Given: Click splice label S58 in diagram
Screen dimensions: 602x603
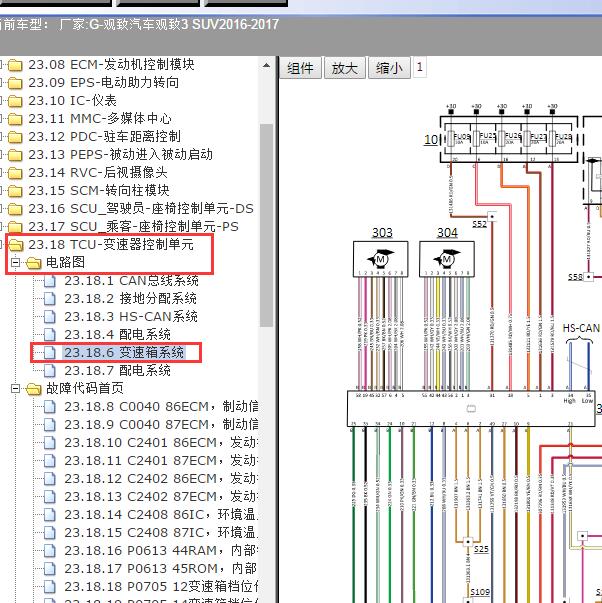Looking at the screenshot, I should click(x=575, y=277).
